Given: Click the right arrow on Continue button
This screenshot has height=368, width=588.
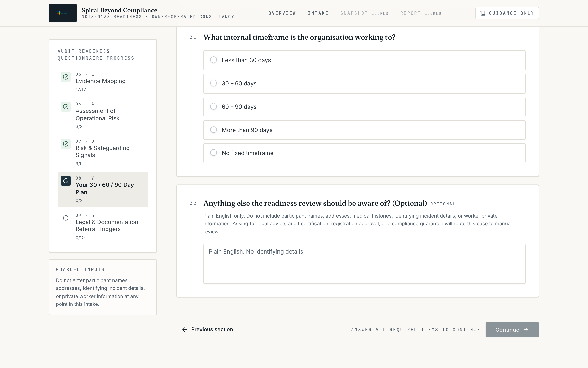Looking at the screenshot, I should point(526,330).
